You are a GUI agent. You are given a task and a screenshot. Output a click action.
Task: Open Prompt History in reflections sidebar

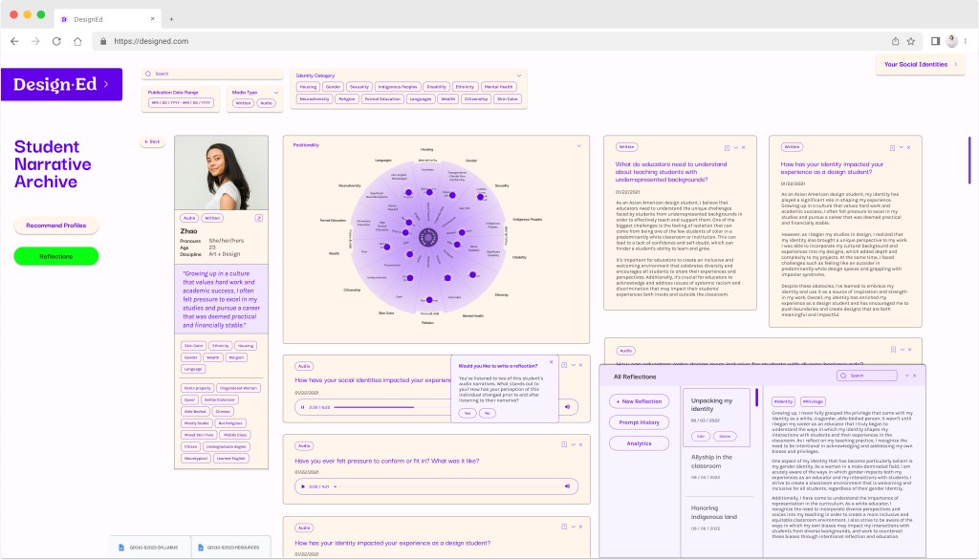[x=639, y=422]
